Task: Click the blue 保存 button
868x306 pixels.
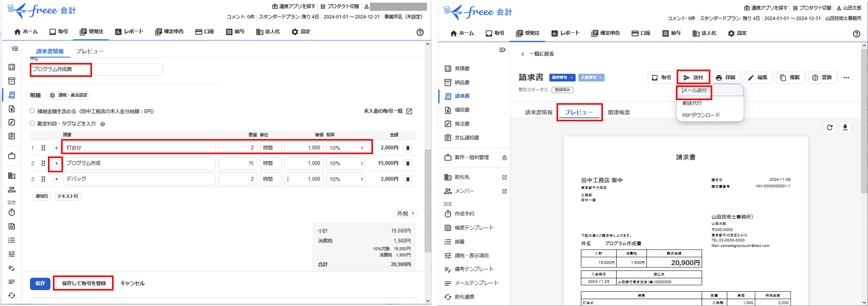Action: 40,283
